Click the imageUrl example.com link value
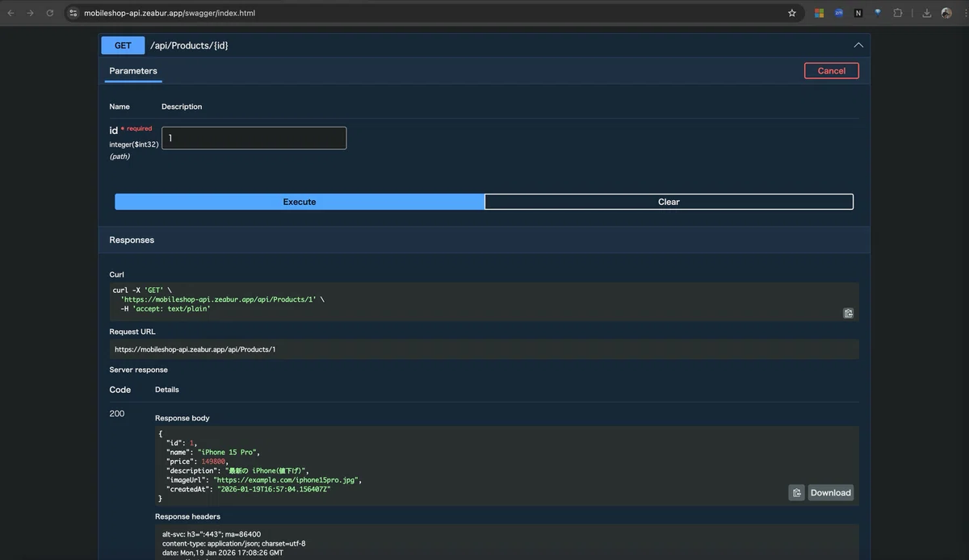 pos(287,480)
